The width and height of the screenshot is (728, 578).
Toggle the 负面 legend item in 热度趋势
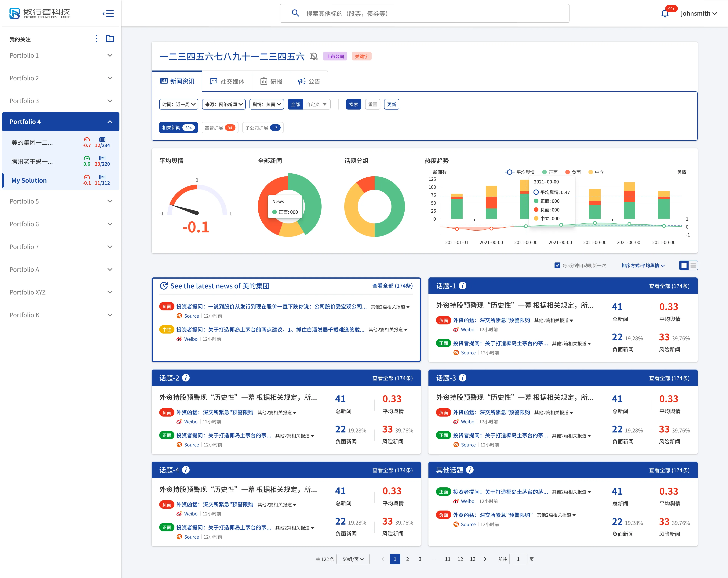[573, 172]
